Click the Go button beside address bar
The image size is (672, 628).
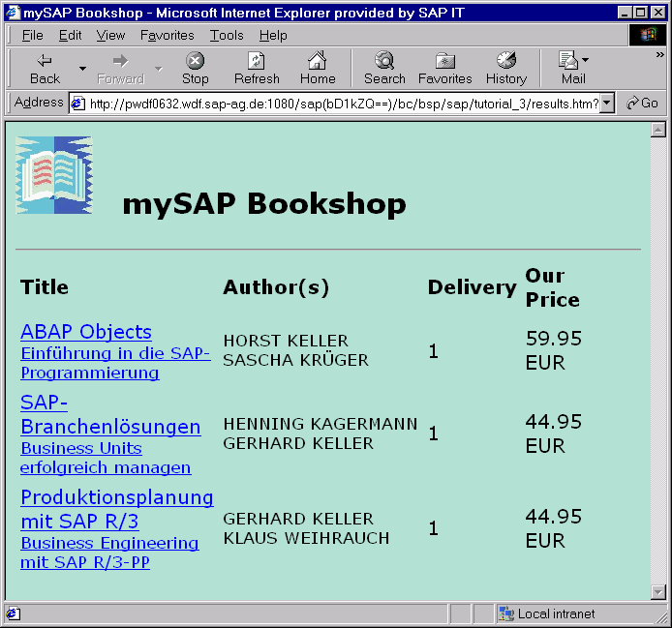pos(641,104)
